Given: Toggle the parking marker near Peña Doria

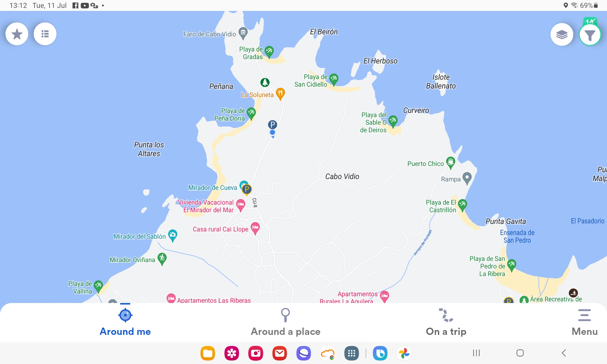Looking at the screenshot, I should [272, 125].
